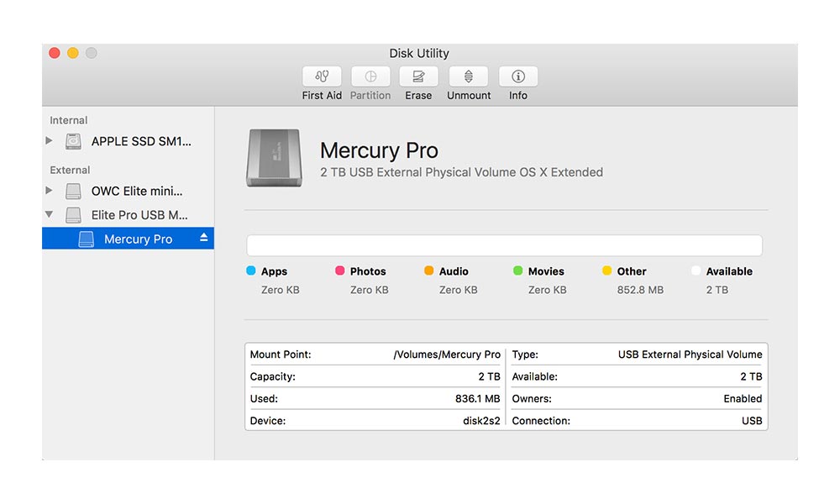Screen dimensions: 840x504
Task: Expand the APPLE SSD disclosure triangle
Action: pyautogui.click(x=50, y=141)
